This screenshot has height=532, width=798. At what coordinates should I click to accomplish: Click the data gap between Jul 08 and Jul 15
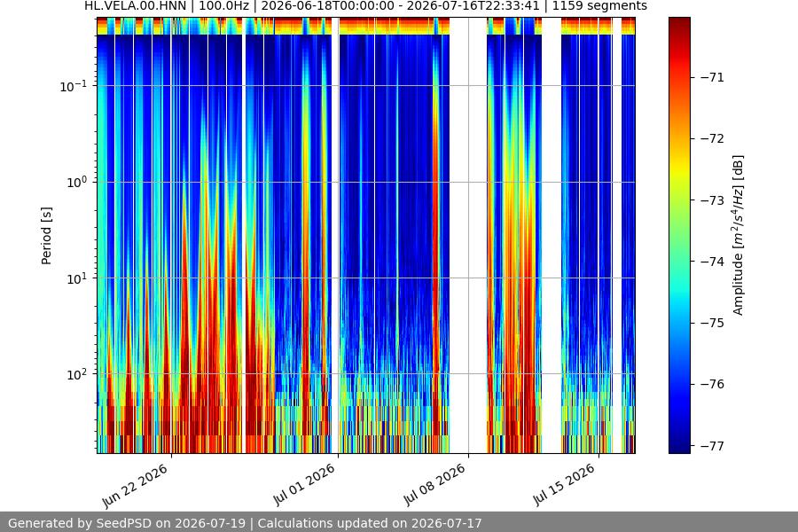pyautogui.click(x=552, y=235)
